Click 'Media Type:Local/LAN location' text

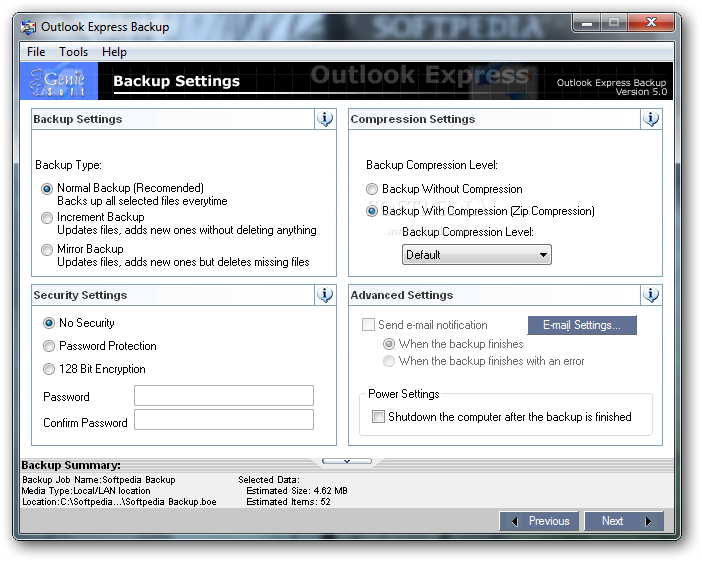click(x=86, y=491)
